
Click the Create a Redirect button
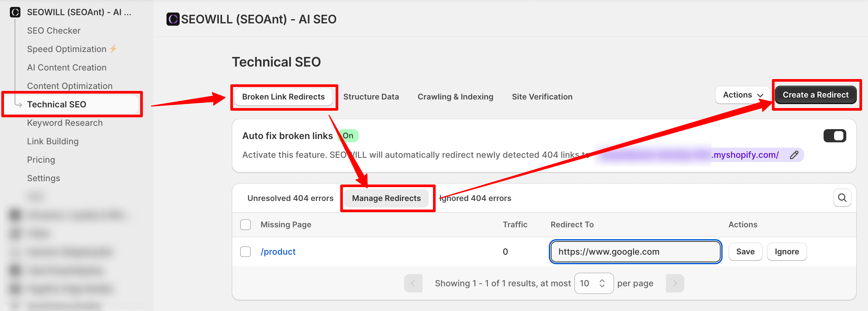815,95
